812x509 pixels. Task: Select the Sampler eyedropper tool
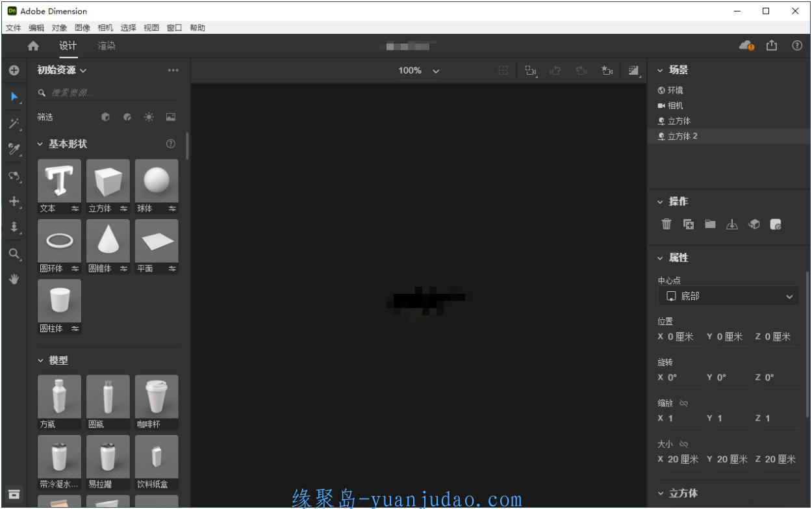click(13, 149)
